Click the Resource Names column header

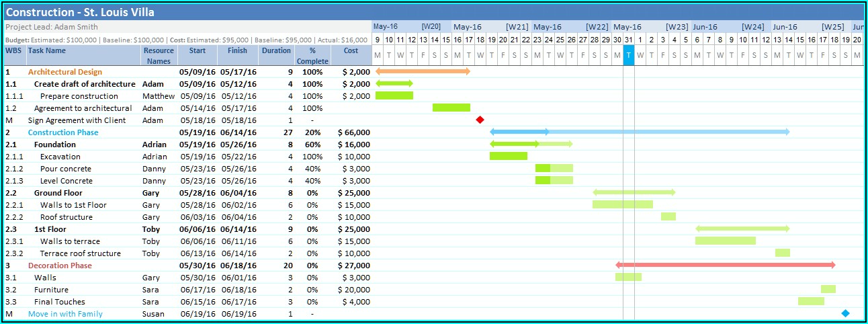click(159, 56)
